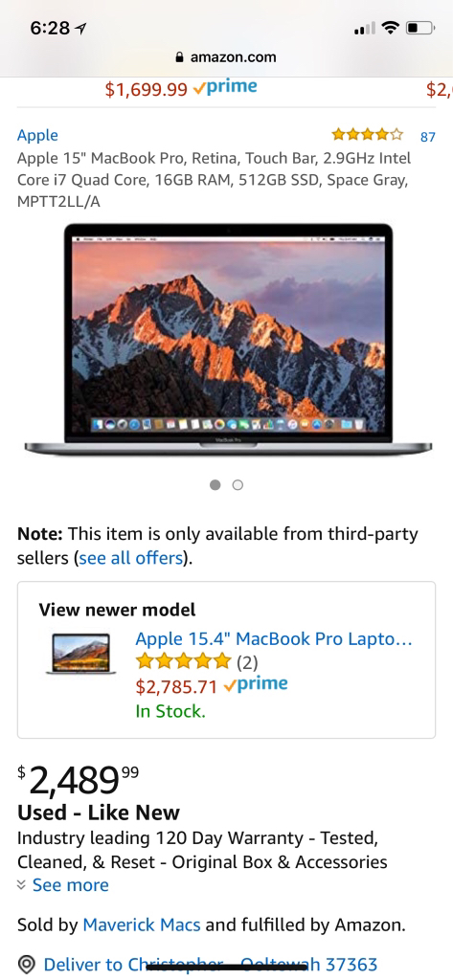Tap the amazon.com address bar
This screenshot has height=980, width=453.
[x=226, y=57]
